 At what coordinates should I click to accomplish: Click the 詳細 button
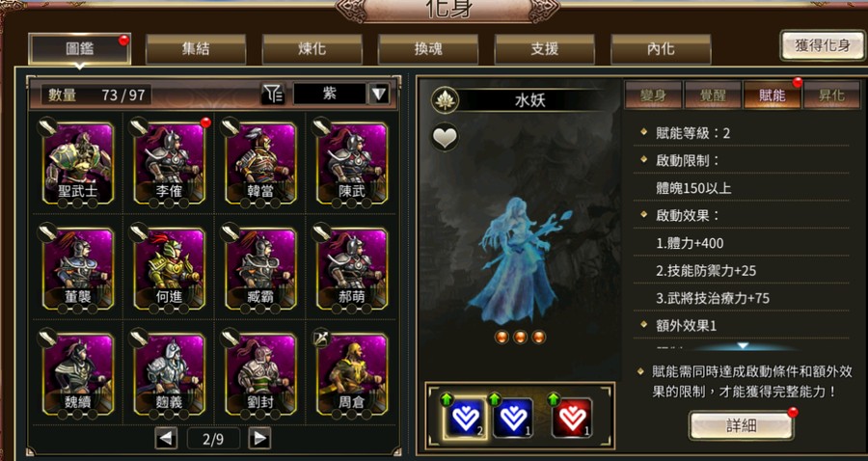pos(742,425)
